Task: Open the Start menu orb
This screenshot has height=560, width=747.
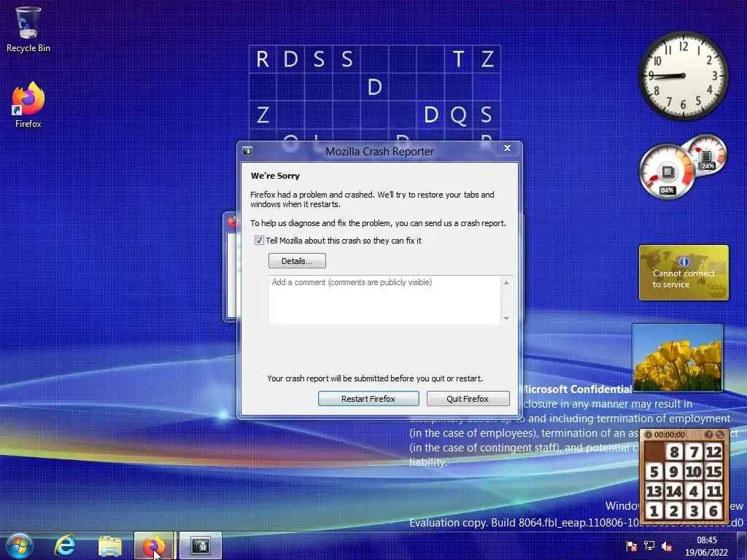Action: (19, 545)
